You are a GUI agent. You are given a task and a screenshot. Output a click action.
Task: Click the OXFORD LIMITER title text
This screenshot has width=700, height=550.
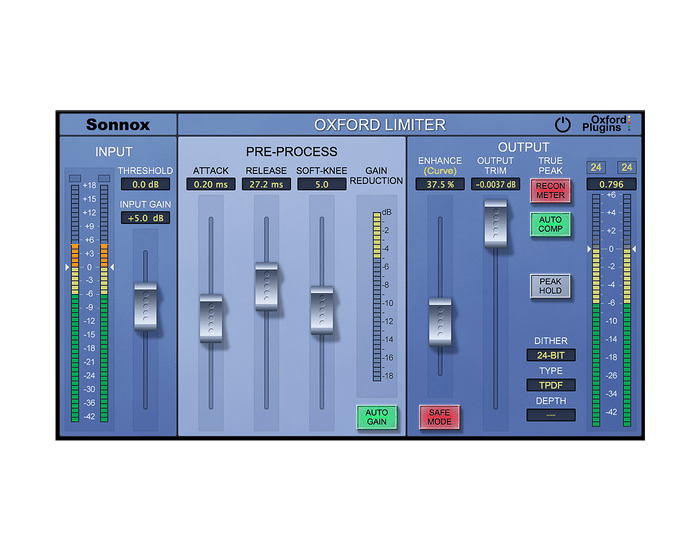[380, 125]
